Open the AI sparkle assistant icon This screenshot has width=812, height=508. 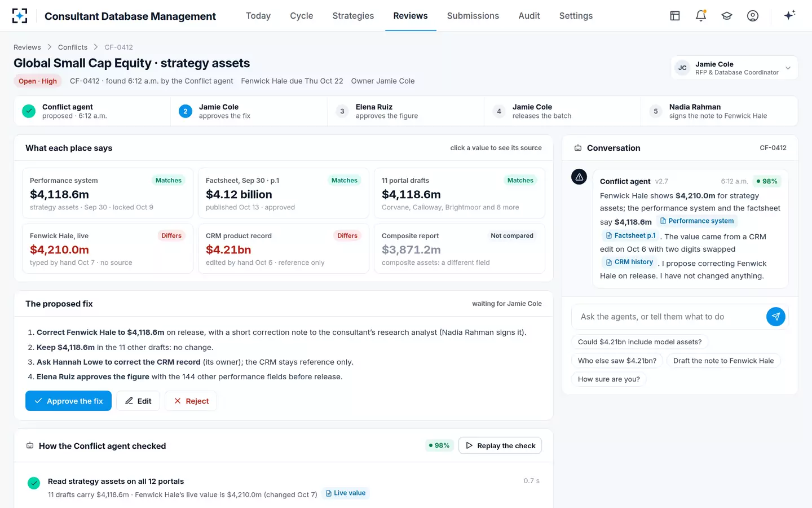(789, 15)
